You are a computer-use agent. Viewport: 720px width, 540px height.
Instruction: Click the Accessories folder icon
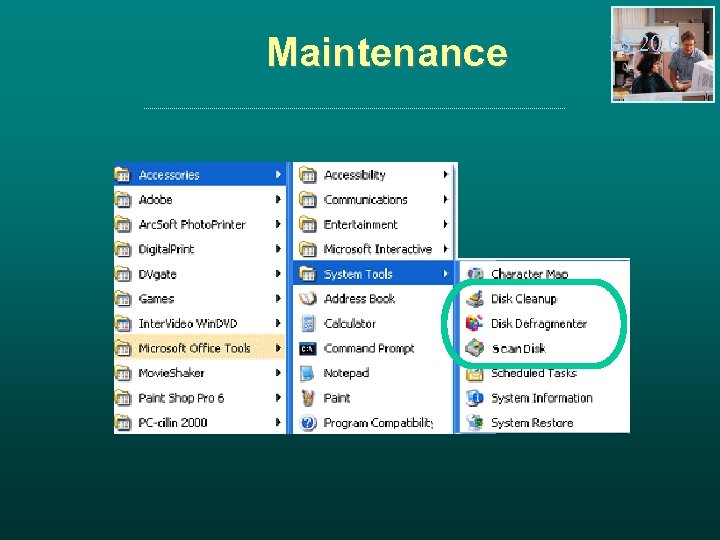pos(123,174)
